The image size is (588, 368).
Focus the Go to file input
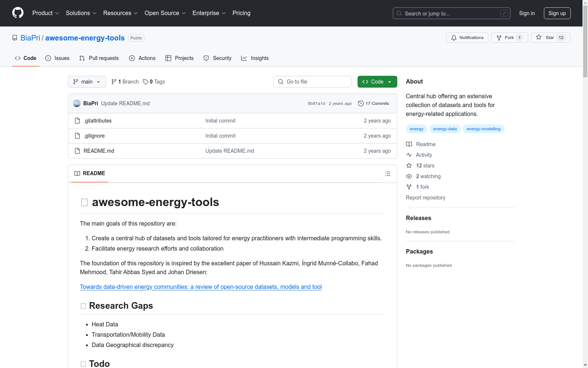312,82
